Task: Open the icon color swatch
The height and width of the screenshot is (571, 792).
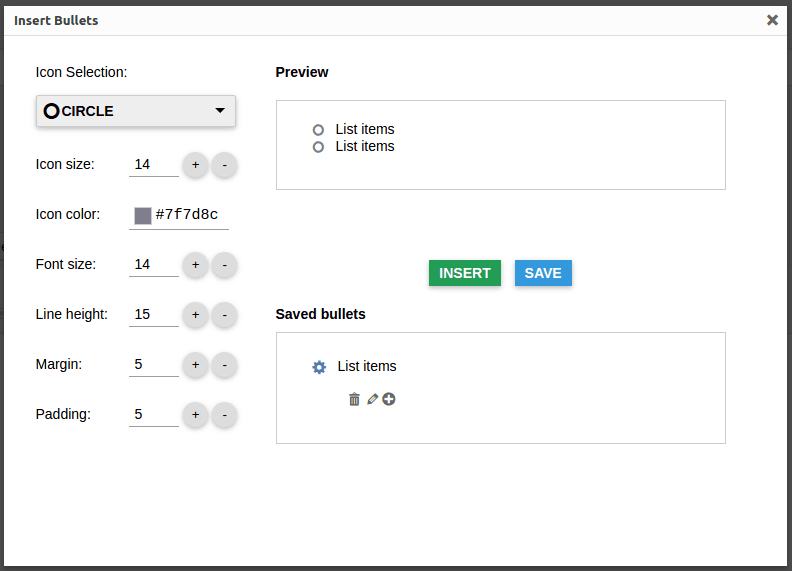Action: (x=143, y=215)
